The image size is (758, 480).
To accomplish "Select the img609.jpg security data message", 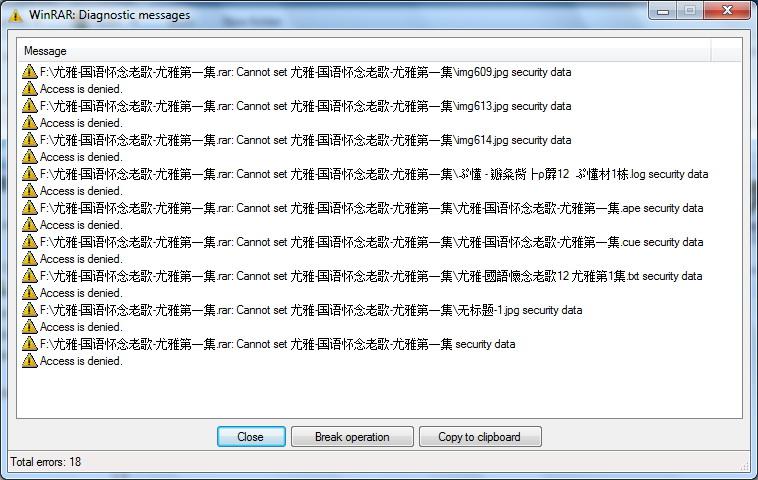I will coord(306,72).
